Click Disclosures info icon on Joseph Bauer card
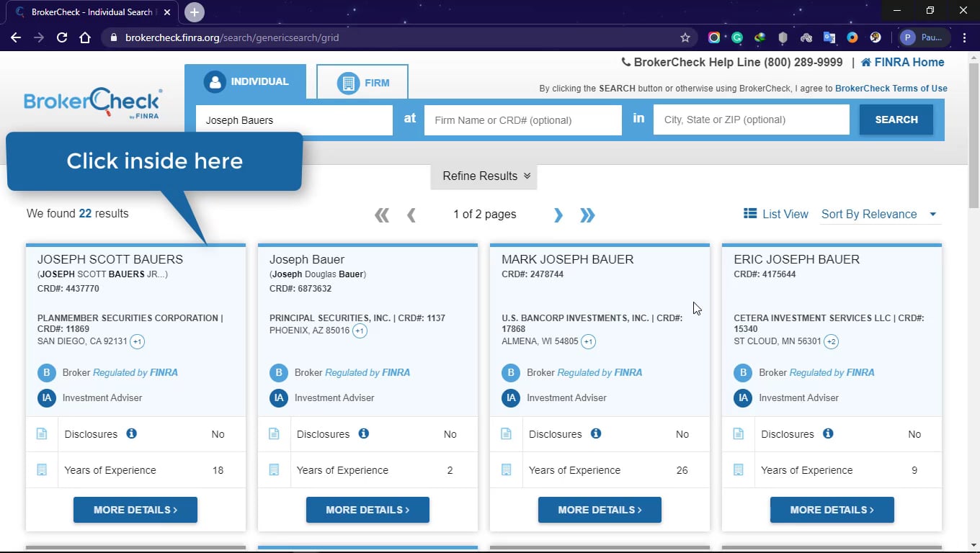The width and height of the screenshot is (980, 553). tap(363, 433)
